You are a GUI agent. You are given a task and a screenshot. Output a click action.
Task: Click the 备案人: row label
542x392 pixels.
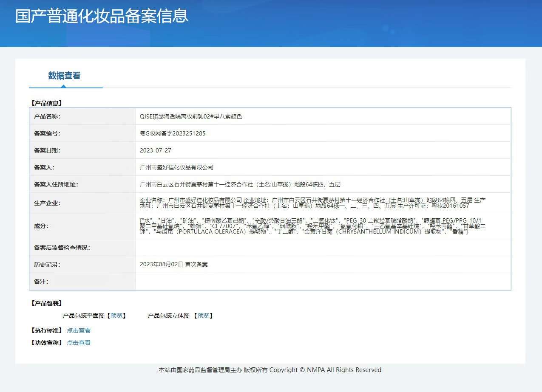tap(44, 167)
